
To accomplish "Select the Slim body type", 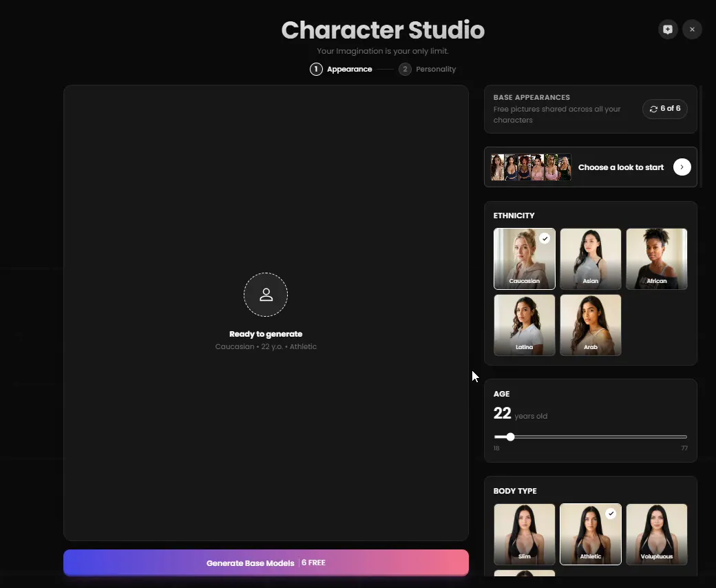I will pyautogui.click(x=524, y=534).
